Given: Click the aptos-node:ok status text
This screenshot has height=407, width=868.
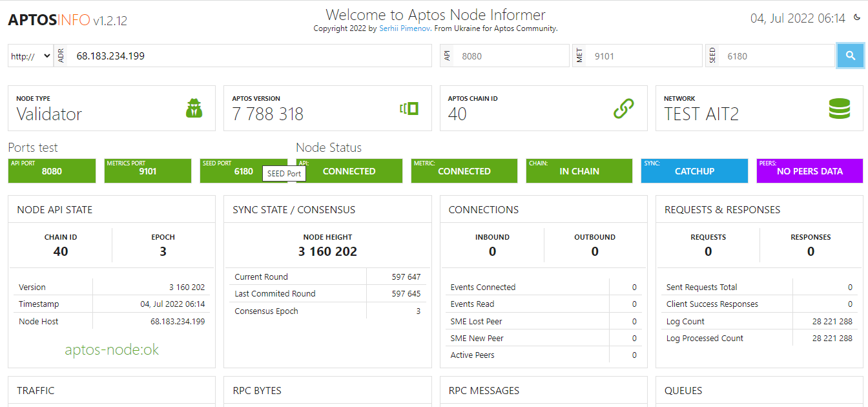Looking at the screenshot, I should pos(112,350).
